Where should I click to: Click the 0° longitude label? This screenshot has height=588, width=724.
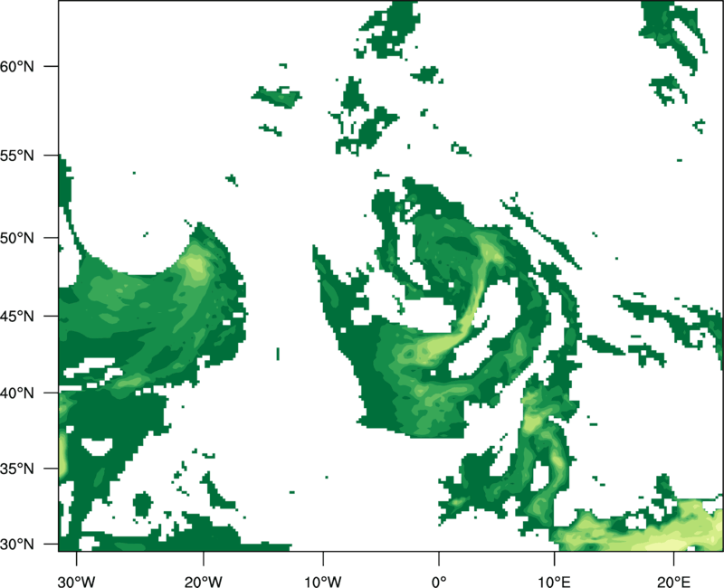click(439, 582)
